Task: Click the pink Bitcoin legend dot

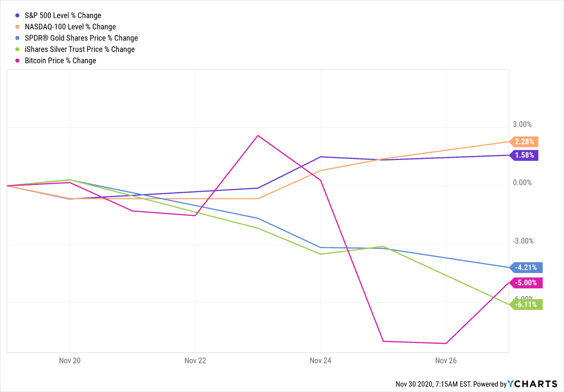Action: [x=17, y=61]
